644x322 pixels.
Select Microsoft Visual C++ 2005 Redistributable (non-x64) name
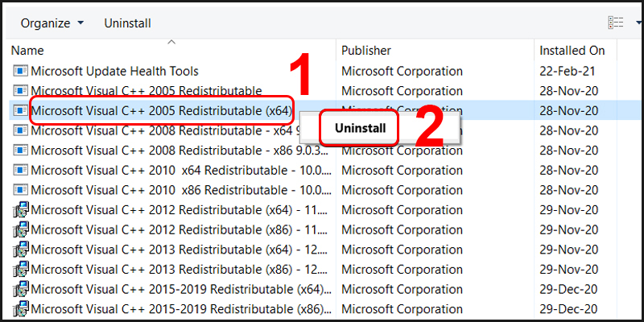click(x=147, y=91)
